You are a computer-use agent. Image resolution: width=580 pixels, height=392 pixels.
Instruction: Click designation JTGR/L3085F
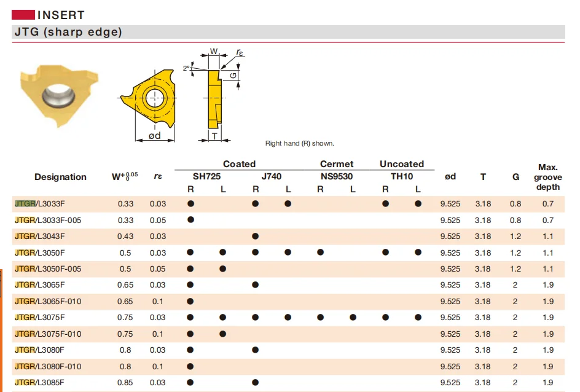pos(39,382)
